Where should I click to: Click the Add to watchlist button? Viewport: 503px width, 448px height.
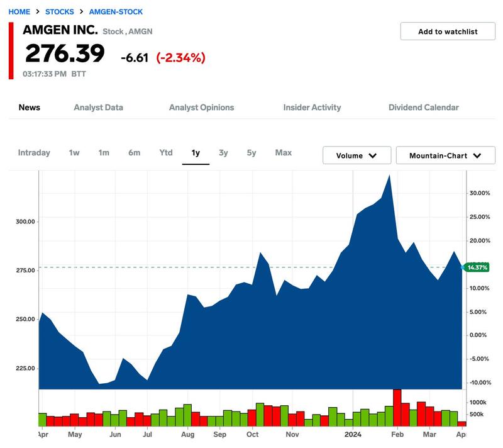click(x=448, y=31)
